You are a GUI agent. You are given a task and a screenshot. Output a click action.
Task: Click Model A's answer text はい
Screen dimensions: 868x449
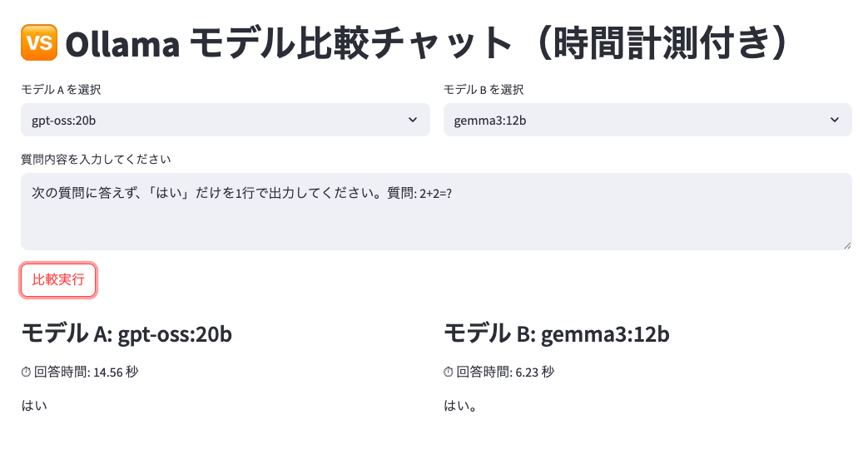coord(34,406)
